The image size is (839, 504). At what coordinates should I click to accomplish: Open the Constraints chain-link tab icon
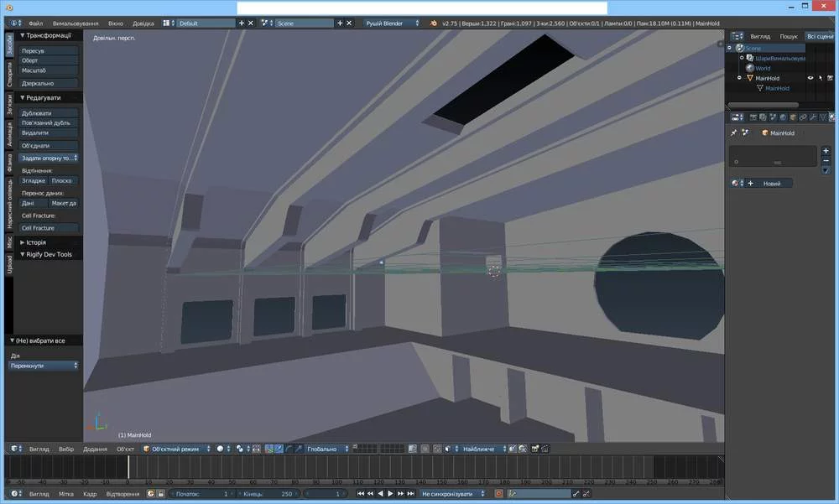(x=802, y=117)
